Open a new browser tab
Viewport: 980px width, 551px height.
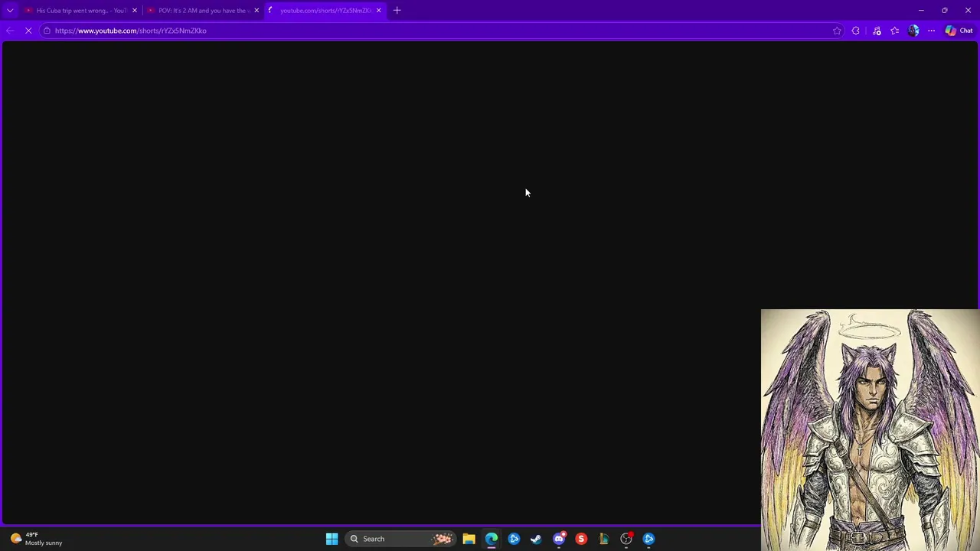click(x=397, y=10)
